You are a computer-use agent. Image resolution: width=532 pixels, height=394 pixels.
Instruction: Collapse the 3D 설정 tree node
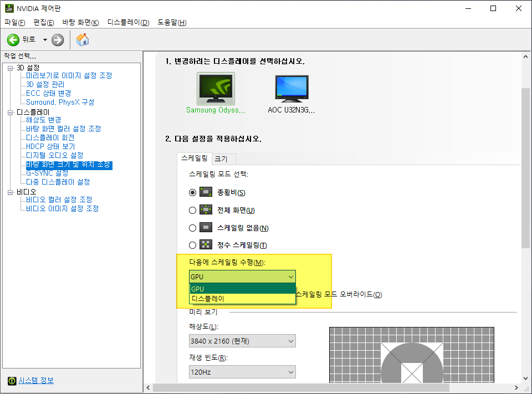point(10,68)
